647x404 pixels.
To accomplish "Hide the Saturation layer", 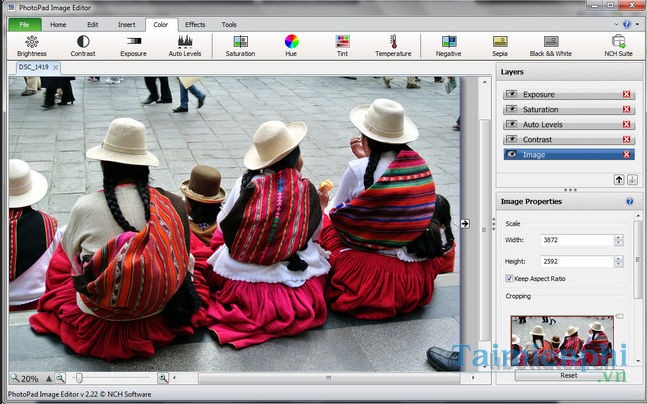I will [x=511, y=109].
